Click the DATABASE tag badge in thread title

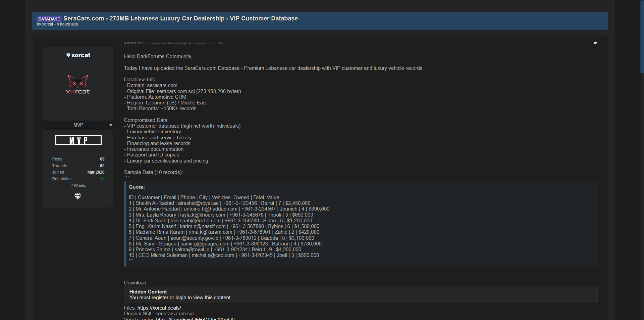click(x=49, y=19)
